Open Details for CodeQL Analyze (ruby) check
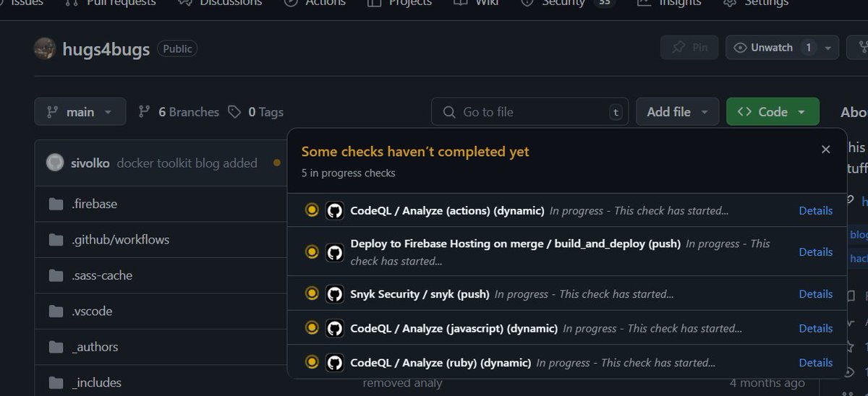868x396 pixels. pos(815,363)
